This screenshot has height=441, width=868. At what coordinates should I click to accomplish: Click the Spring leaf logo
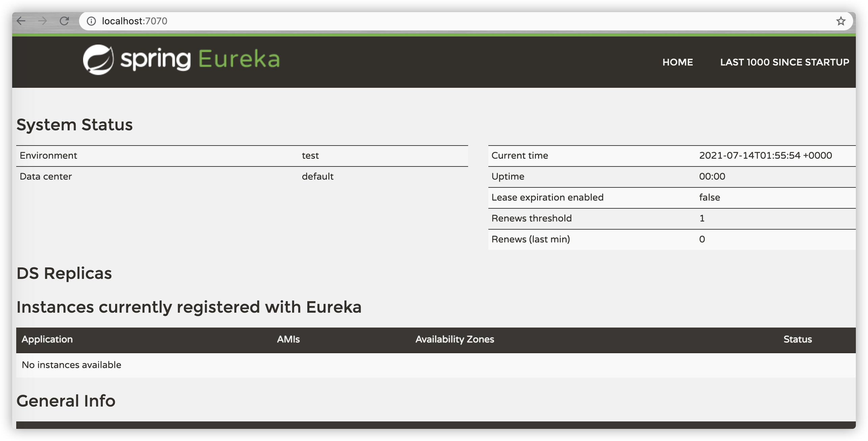coord(98,60)
